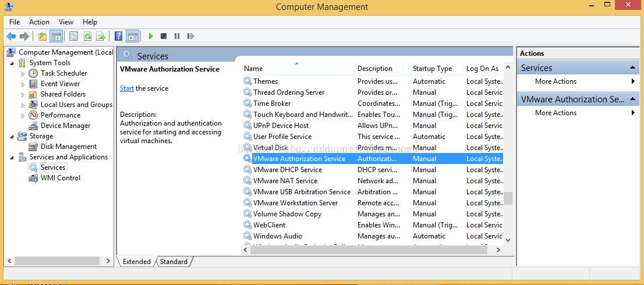Sort by the Name column header
644x285 pixels.
[x=298, y=69]
